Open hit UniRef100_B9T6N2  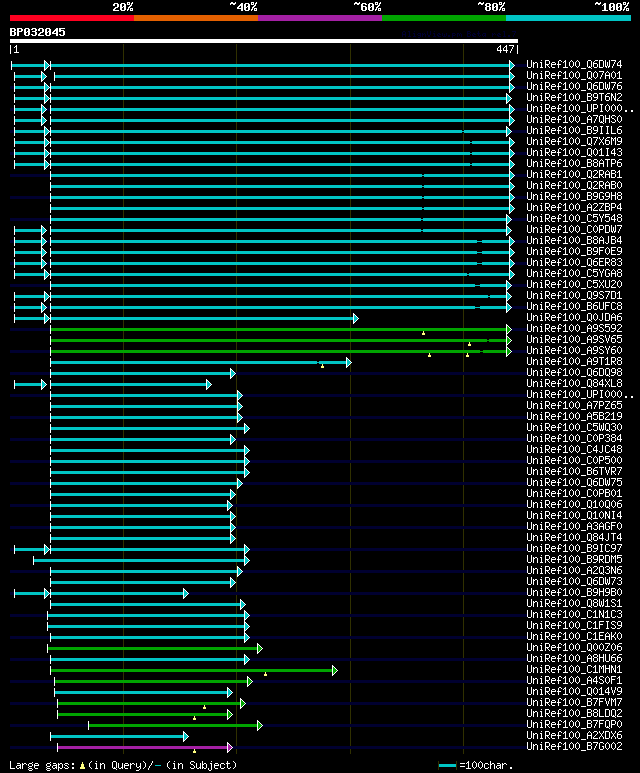pos(574,98)
